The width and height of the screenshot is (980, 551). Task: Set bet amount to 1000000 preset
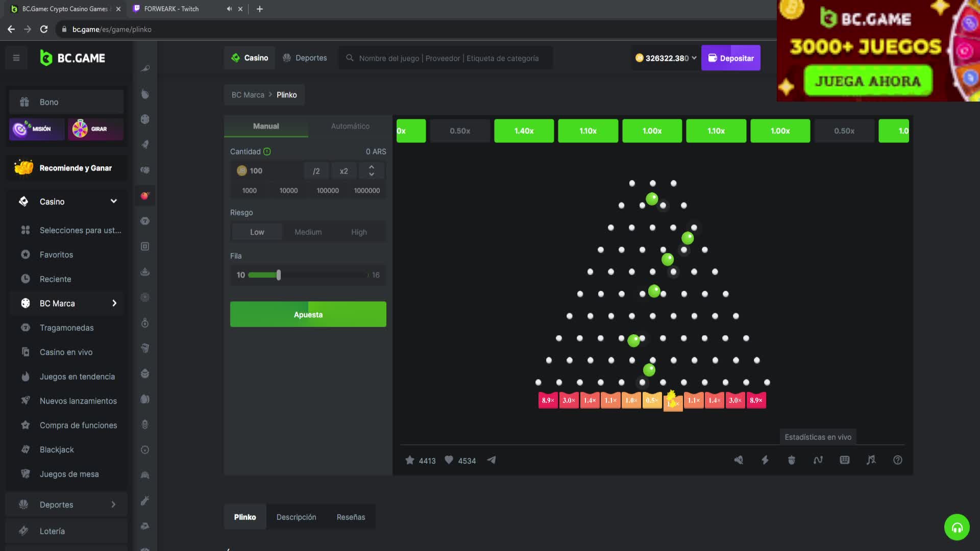point(367,190)
